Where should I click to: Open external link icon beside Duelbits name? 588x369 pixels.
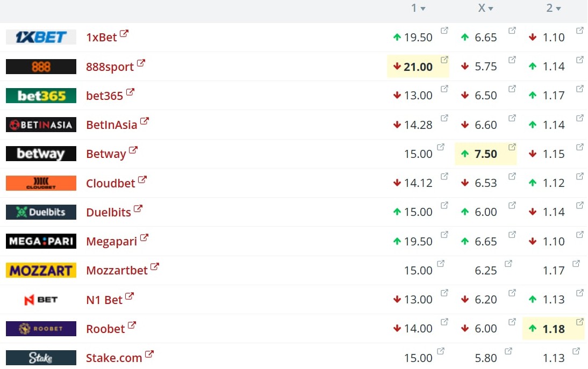point(138,209)
